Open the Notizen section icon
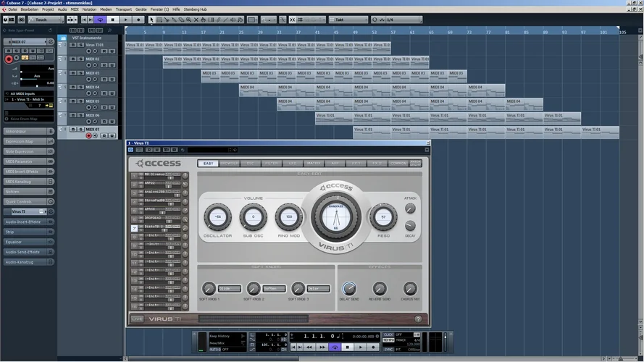 click(51, 192)
